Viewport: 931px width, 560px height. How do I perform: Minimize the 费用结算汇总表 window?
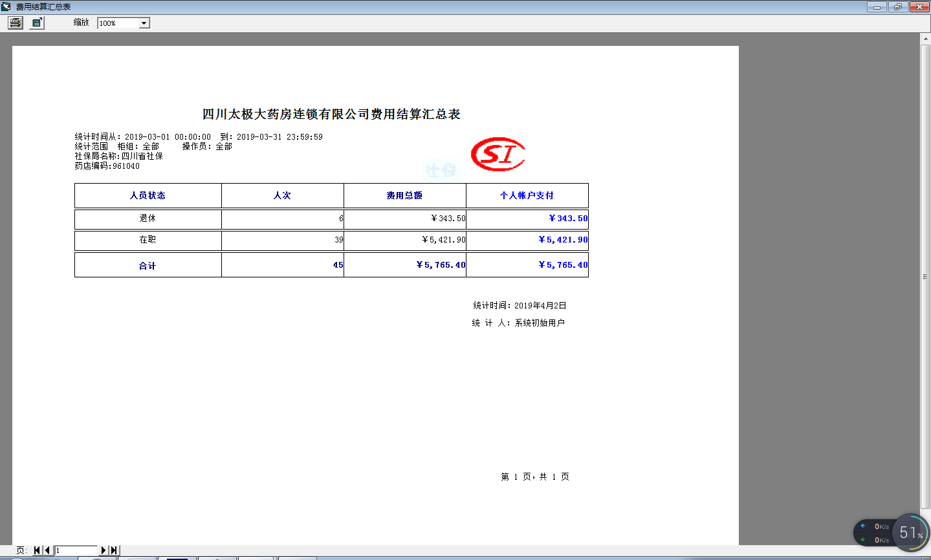(877, 7)
